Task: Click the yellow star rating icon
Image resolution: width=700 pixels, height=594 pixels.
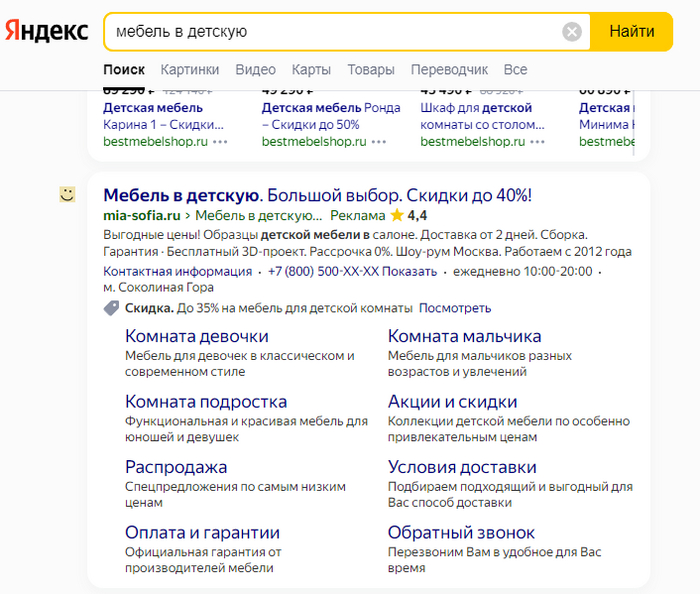Action: click(397, 215)
